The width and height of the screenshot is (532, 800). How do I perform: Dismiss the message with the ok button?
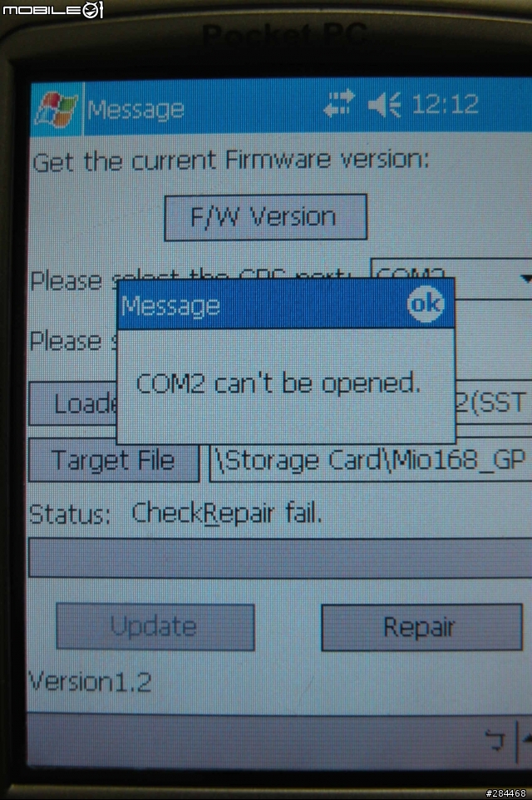(425, 304)
